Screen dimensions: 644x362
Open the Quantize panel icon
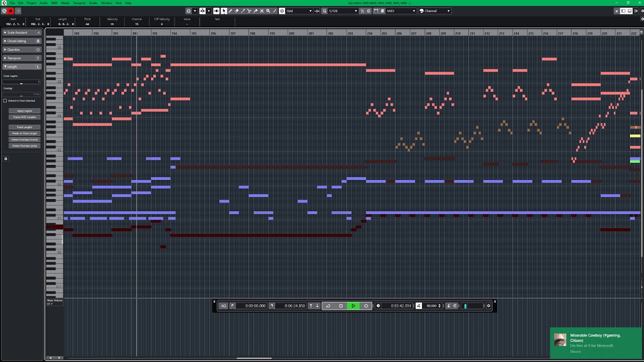368,11
